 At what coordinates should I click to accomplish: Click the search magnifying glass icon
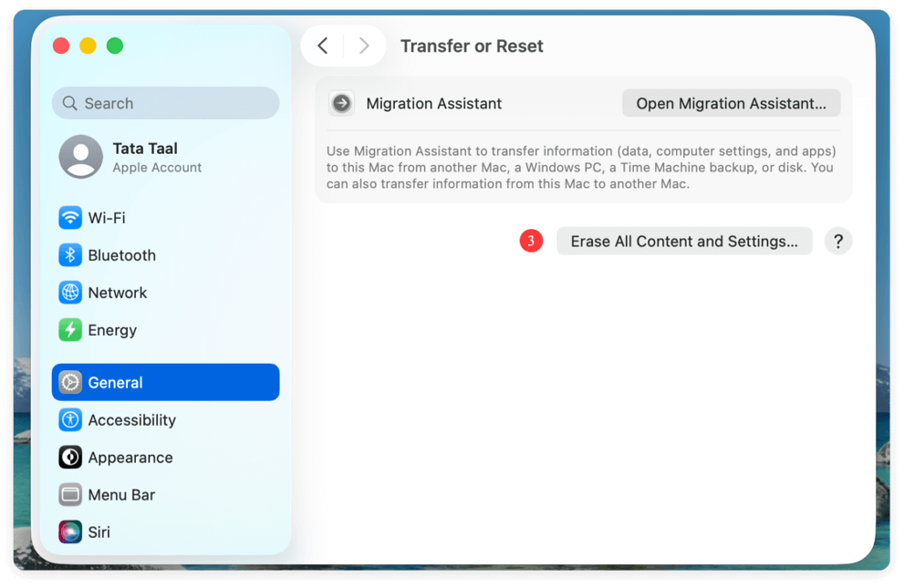[70, 103]
